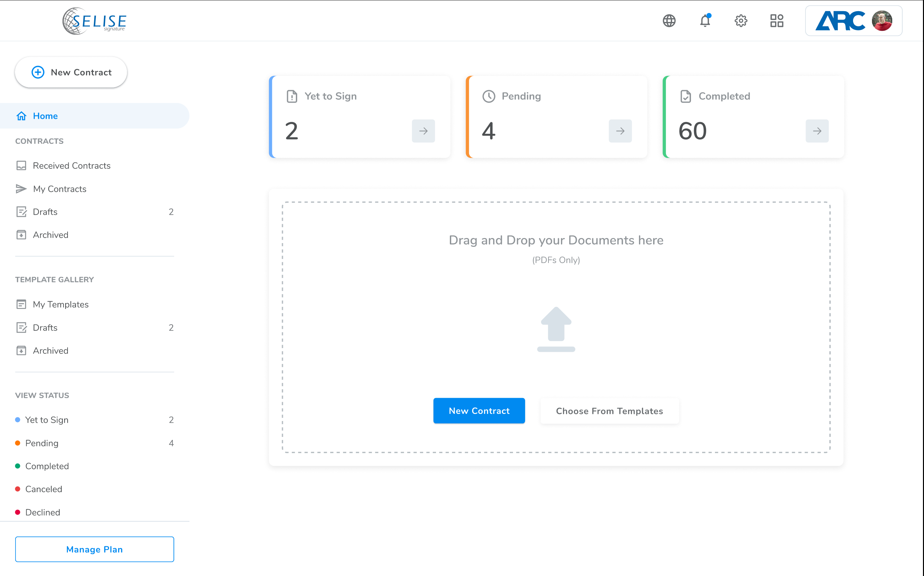This screenshot has height=576, width=924.
Task: Open the language globe icon
Action: [x=669, y=21]
